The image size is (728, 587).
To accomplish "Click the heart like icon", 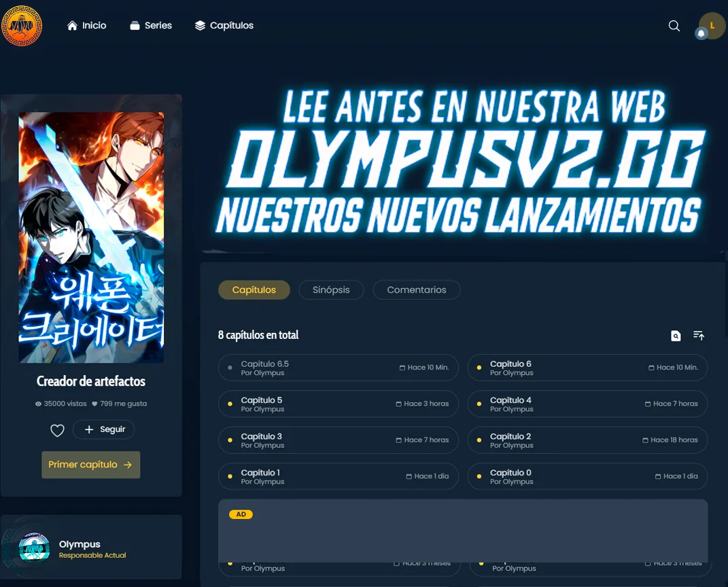I will click(58, 430).
